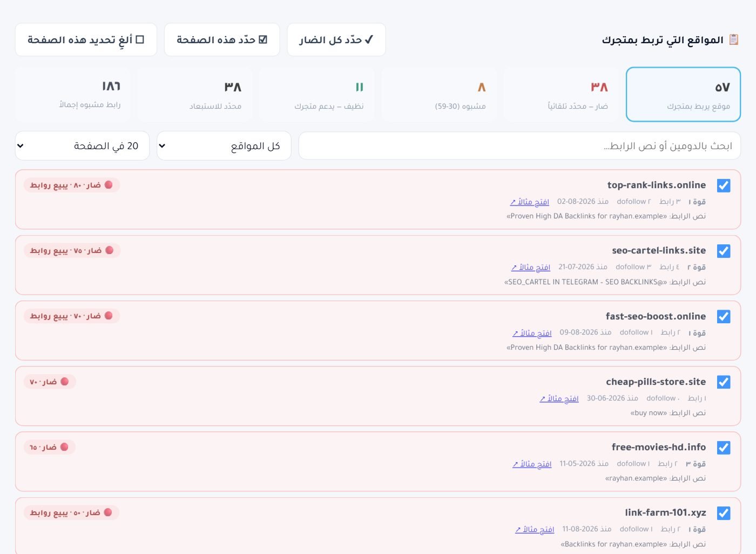This screenshot has height=554, width=756.
Task: Click 'ألغِ تحديد هذه الصفحة' button
Action: (86, 39)
